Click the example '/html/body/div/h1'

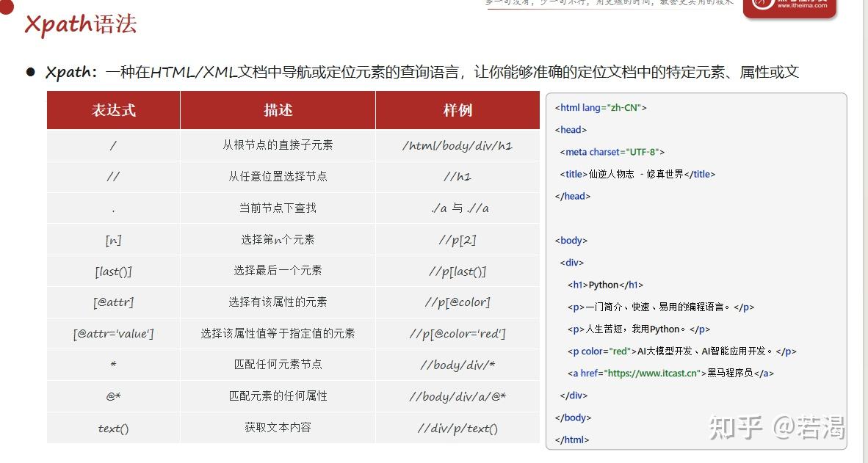(457, 146)
